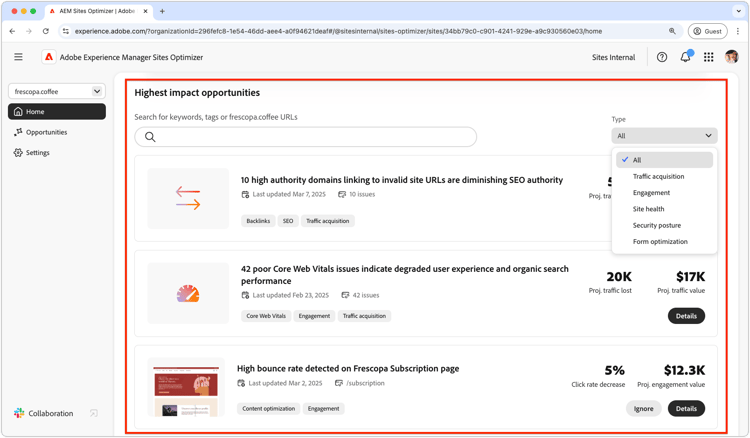Open the browser three-dot menu
The width and height of the screenshot is (750, 438).
738,31
